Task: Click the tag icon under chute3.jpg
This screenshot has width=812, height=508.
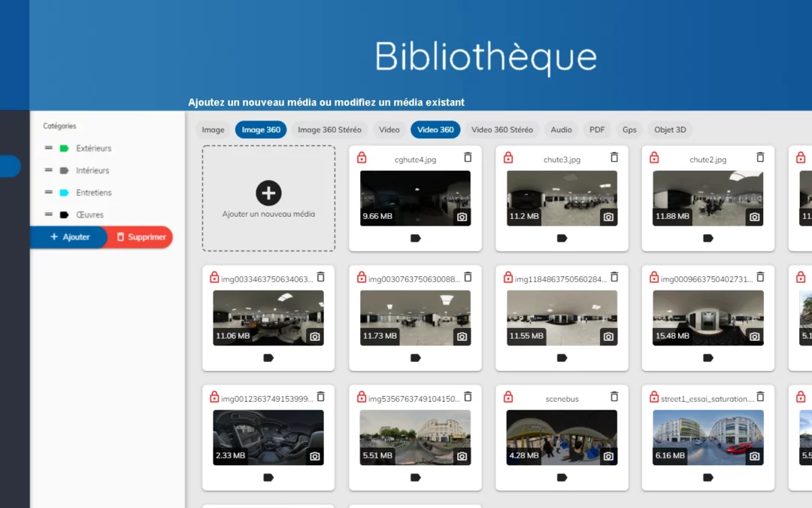Action: (562, 239)
